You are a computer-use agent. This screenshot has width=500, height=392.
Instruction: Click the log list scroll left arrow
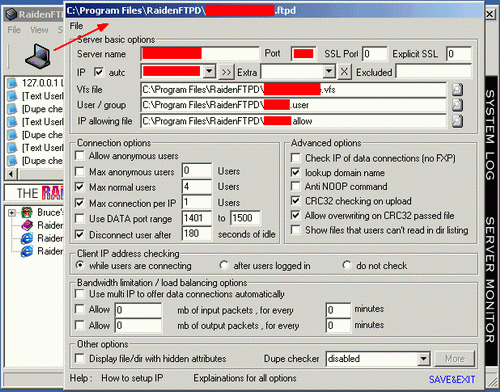coord(11,174)
